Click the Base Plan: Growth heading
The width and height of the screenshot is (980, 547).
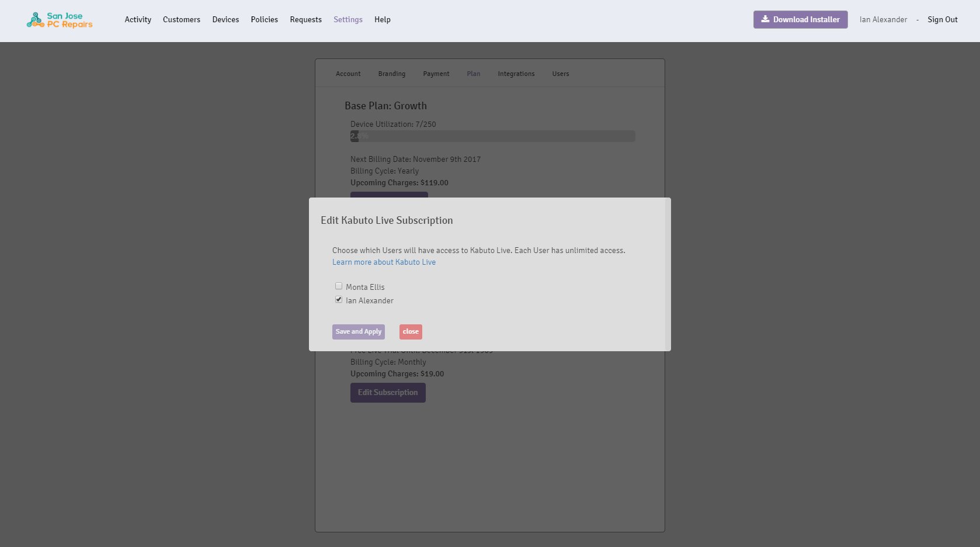(x=385, y=106)
